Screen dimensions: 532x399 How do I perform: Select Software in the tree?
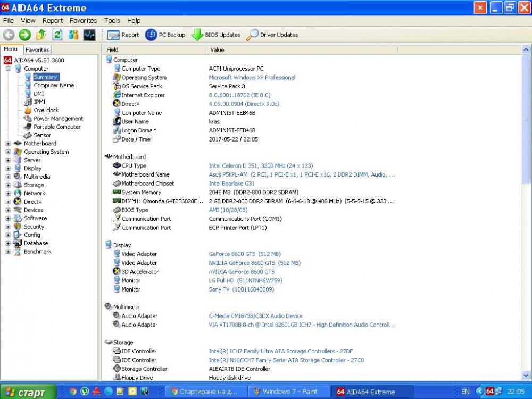[x=35, y=218]
